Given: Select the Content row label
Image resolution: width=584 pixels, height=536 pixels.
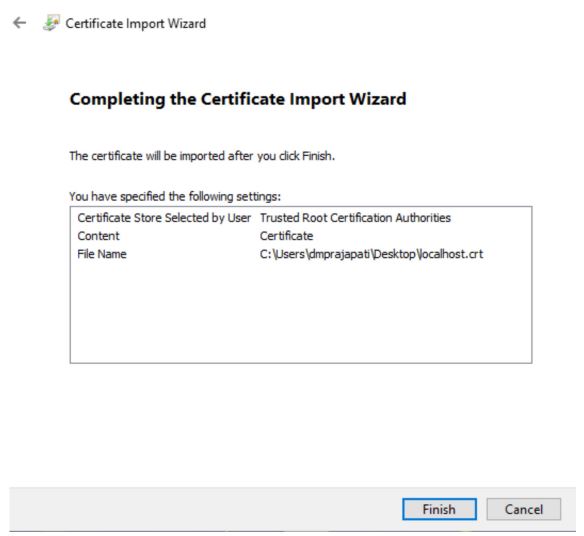Looking at the screenshot, I should click(98, 236).
